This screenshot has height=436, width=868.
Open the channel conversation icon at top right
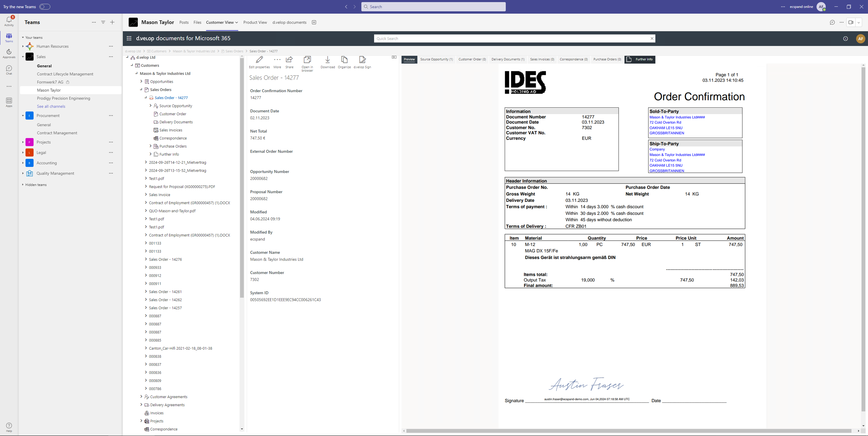[x=832, y=22]
